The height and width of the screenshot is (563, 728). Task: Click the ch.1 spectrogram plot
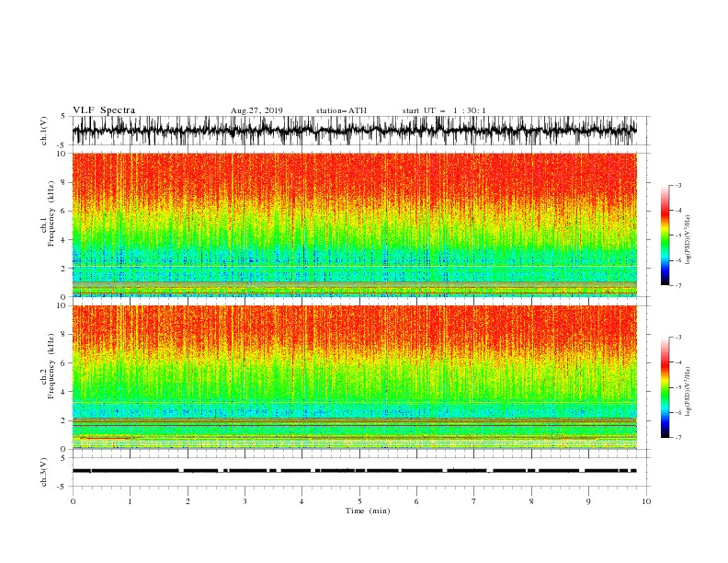(x=355, y=224)
